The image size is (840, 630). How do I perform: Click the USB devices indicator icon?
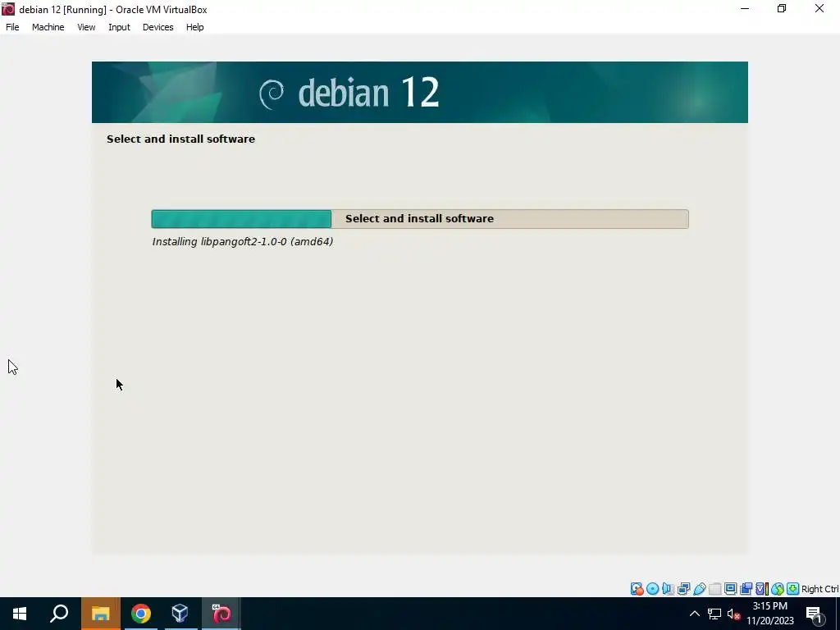(x=699, y=589)
